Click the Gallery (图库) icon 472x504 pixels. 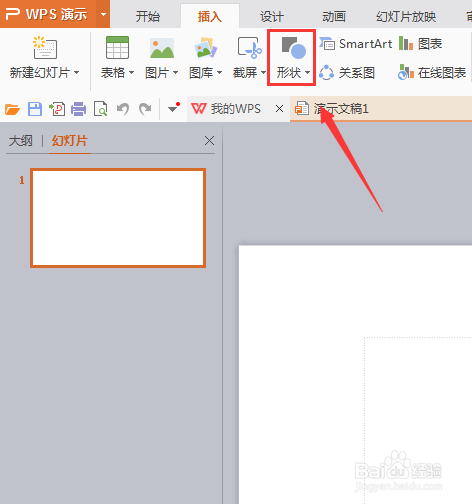[206, 47]
